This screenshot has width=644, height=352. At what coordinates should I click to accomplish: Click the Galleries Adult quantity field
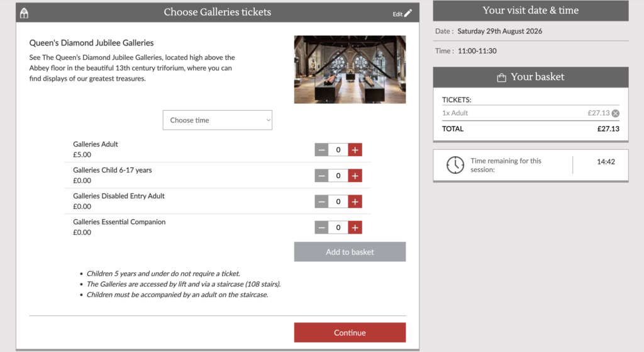pos(338,150)
